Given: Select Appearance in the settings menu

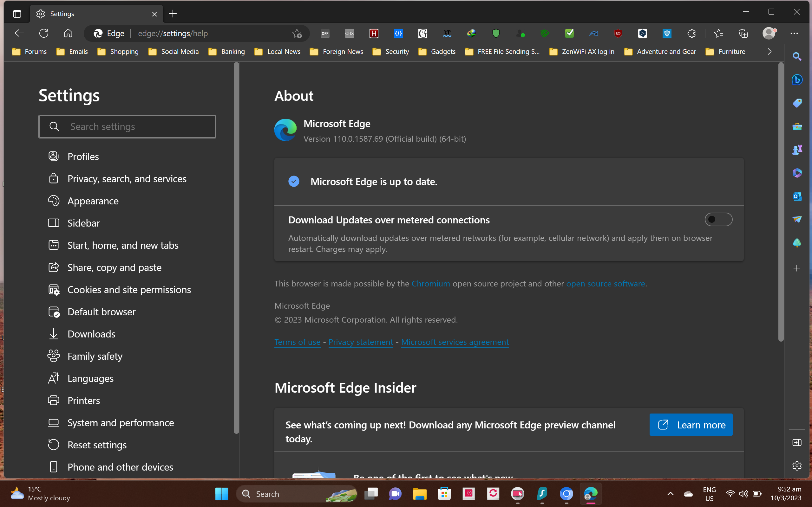Looking at the screenshot, I should coord(93,201).
